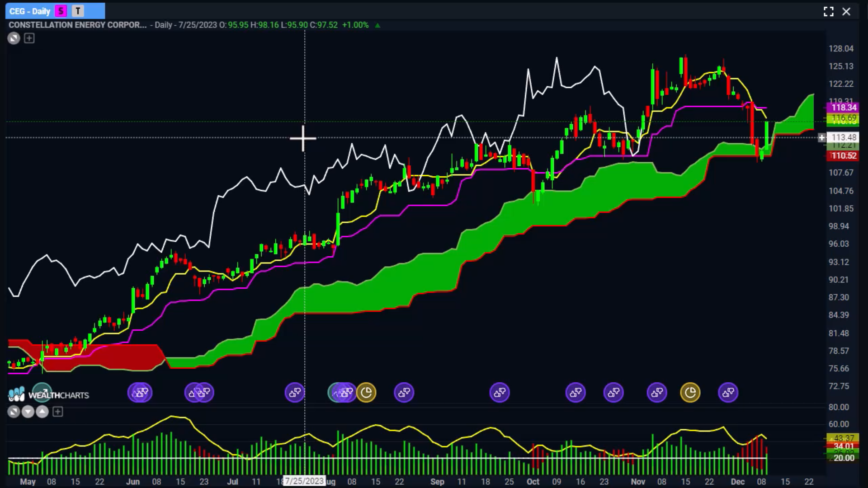Click the Dec label on time axis
Viewport: 868px width, 488px height.
tap(738, 481)
